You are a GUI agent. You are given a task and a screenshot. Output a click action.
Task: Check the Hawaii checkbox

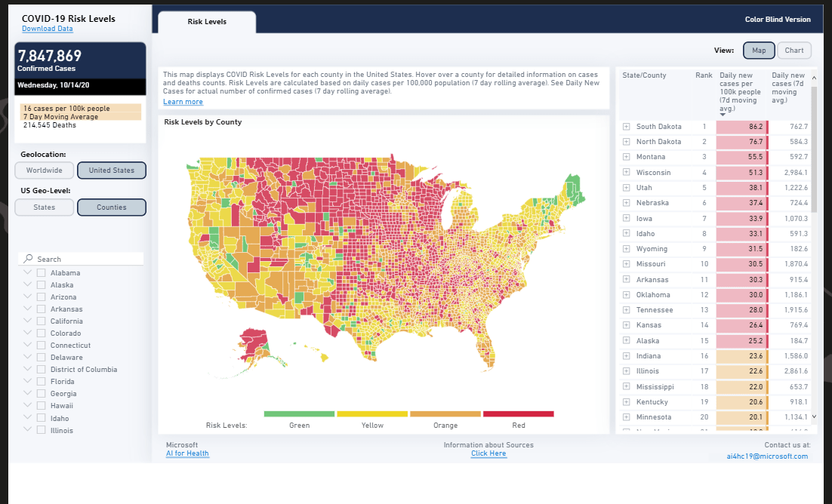click(x=41, y=406)
